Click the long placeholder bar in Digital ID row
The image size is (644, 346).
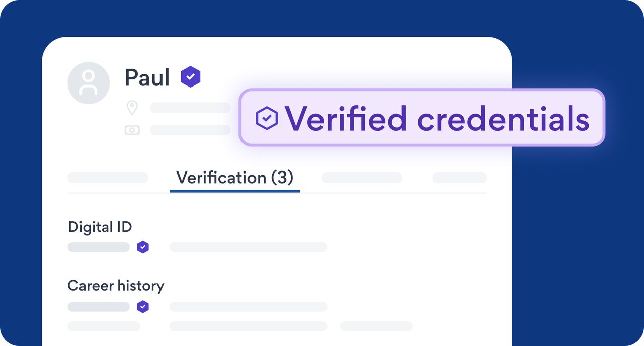(248, 247)
